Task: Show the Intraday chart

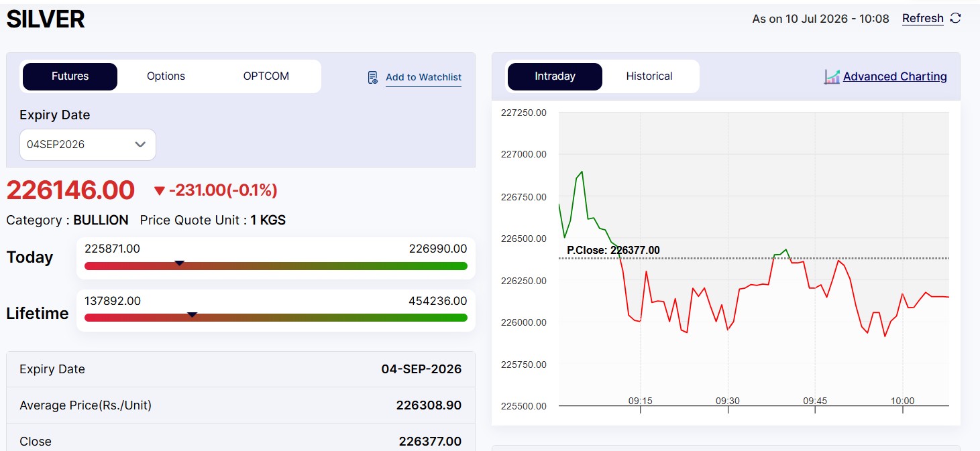Action: coord(555,76)
